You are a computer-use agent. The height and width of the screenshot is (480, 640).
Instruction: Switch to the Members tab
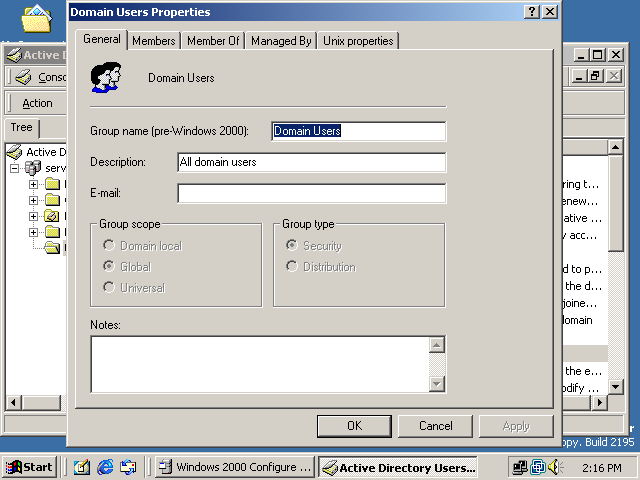click(x=153, y=41)
